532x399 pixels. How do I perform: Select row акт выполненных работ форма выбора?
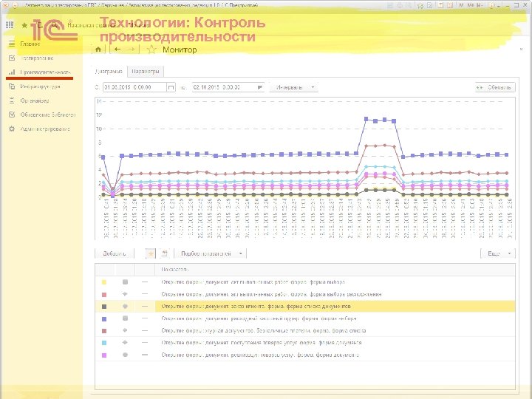coord(304,282)
